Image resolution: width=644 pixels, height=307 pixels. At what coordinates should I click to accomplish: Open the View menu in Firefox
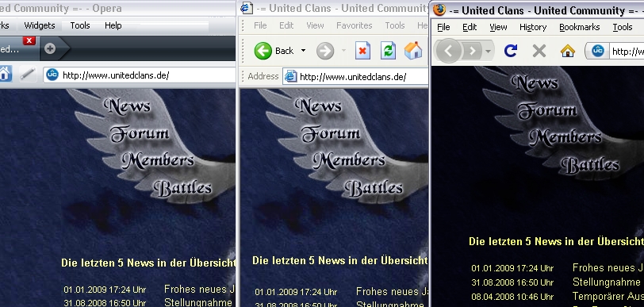click(498, 27)
